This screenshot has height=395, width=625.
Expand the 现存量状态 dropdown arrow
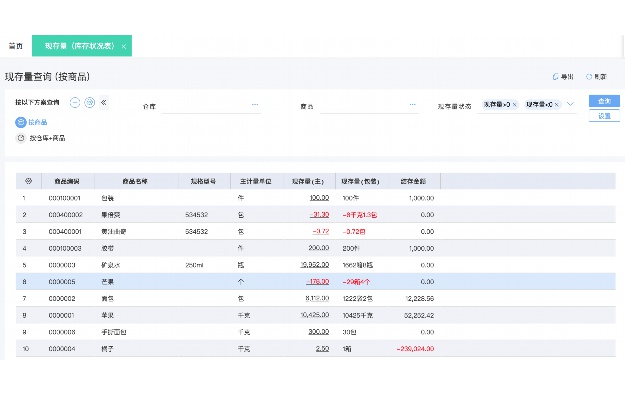coord(570,104)
